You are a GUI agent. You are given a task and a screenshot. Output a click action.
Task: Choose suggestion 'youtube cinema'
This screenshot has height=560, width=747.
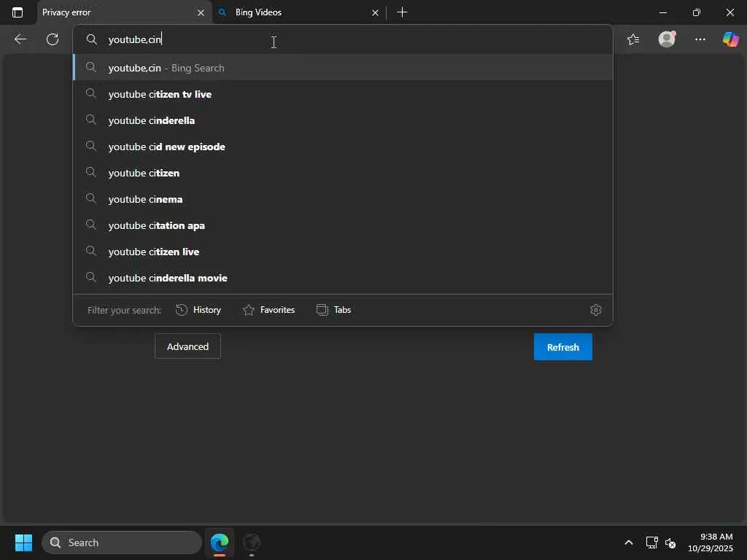[x=343, y=199]
